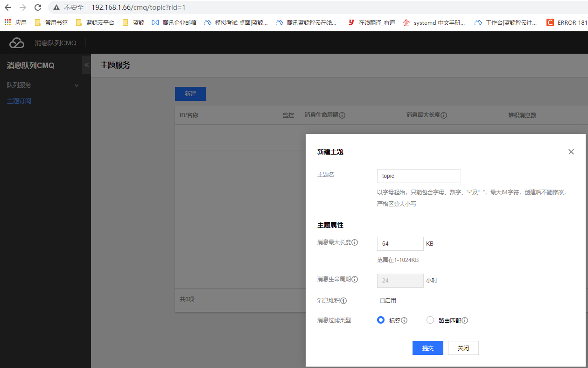Screen dimensions: 588x368
Task: Click the cloud logo in header
Action: [x=17, y=43]
